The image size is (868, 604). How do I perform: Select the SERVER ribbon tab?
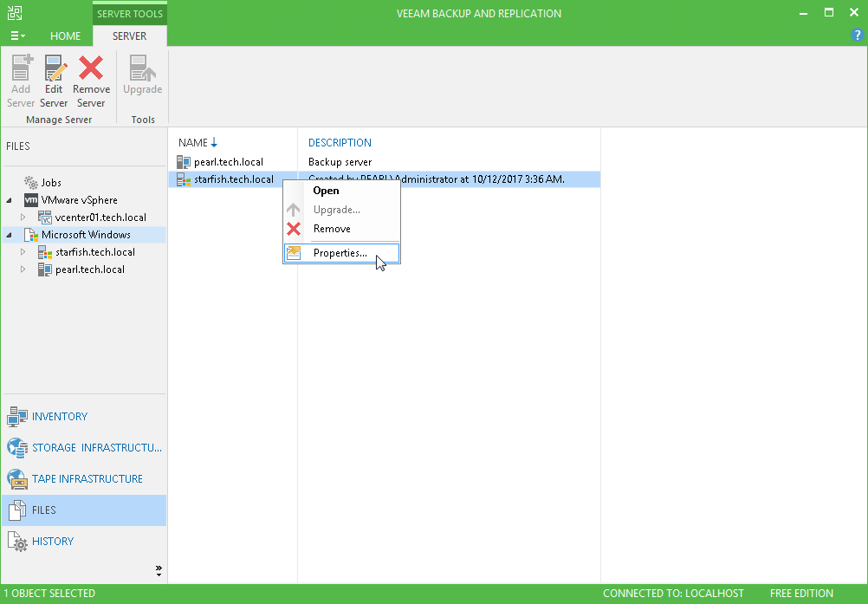click(130, 36)
